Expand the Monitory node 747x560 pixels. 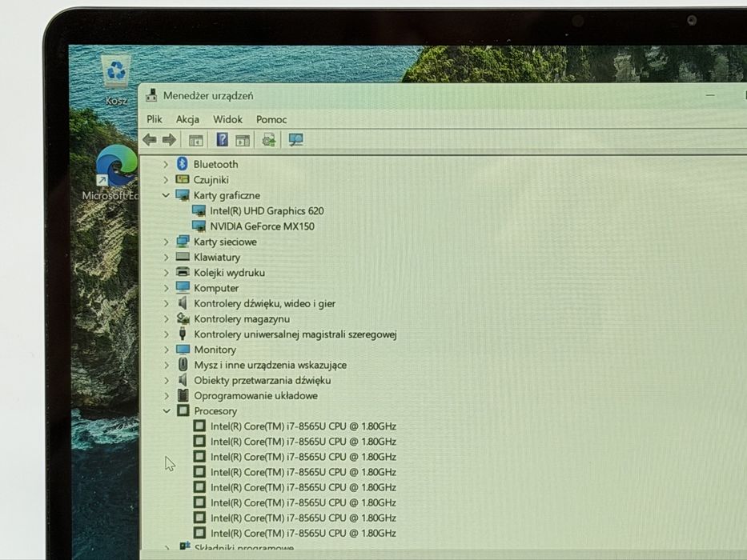pyautogui.click(x=166, y=350)
